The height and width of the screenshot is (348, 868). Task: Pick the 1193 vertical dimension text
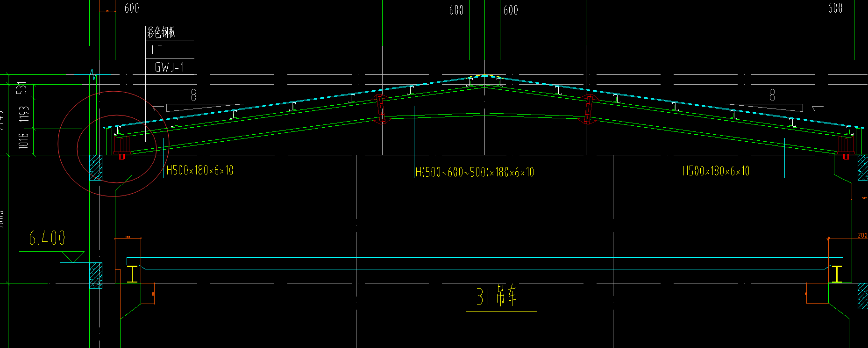[x=24, y=114]
